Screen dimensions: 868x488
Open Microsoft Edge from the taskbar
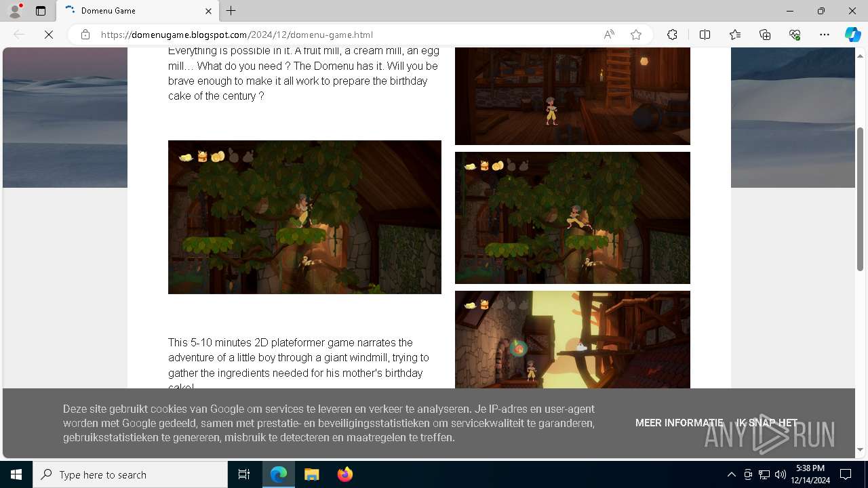pos(279,474)
